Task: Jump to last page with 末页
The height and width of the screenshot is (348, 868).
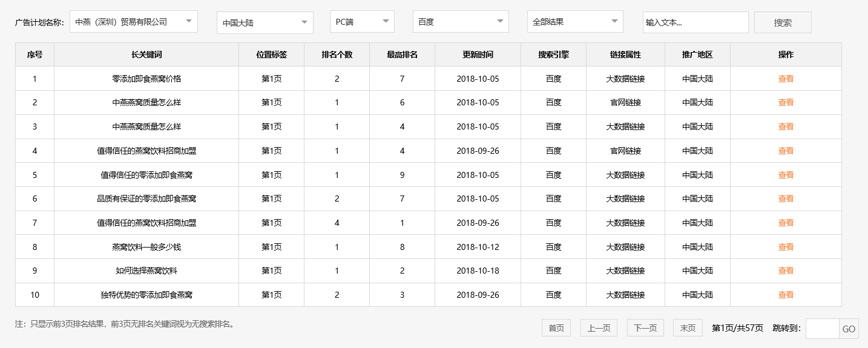Action: [688, 328]
